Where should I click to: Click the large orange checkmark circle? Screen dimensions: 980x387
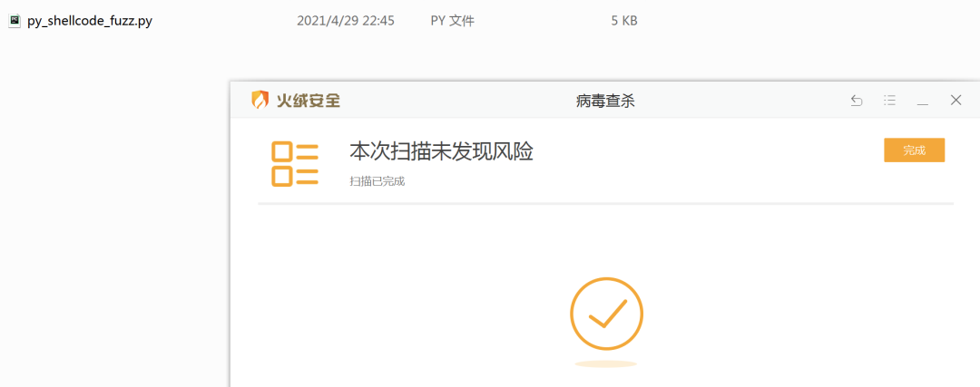point(606,314)
